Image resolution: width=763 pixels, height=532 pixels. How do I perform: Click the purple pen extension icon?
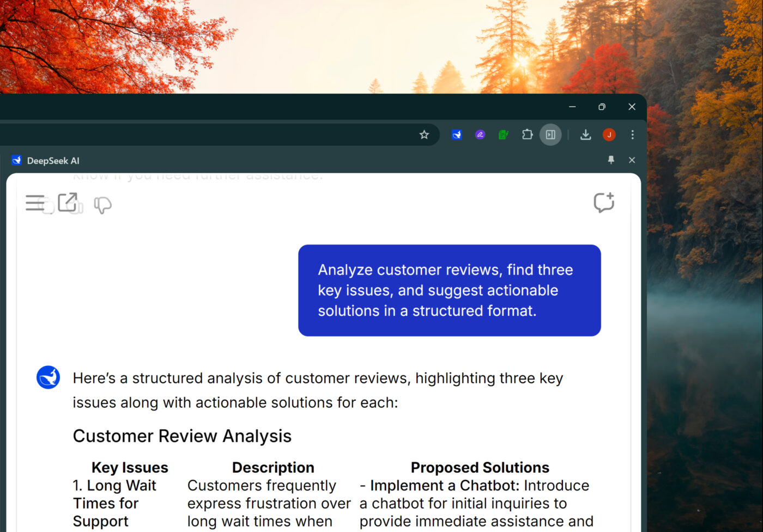click(x=480, y=134)
